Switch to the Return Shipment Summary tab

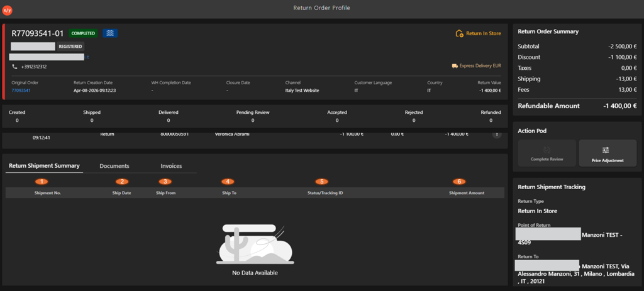(x=45, y=166)
